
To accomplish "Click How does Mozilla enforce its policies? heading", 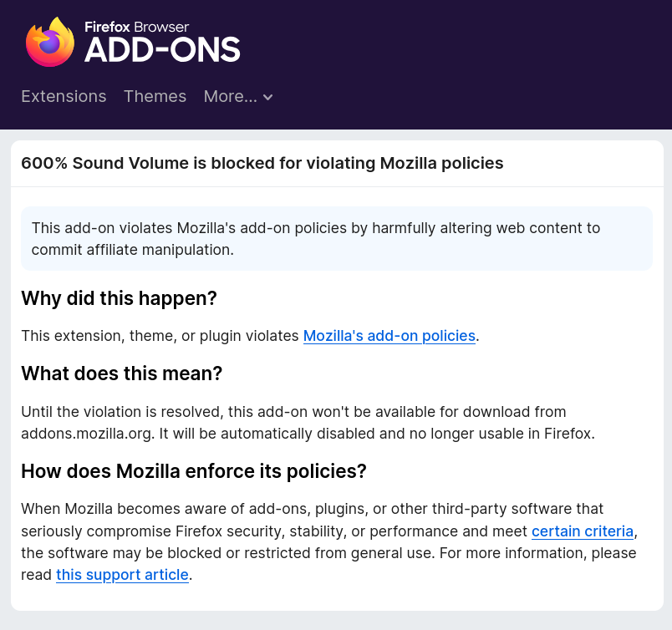I will click(193, 471).
